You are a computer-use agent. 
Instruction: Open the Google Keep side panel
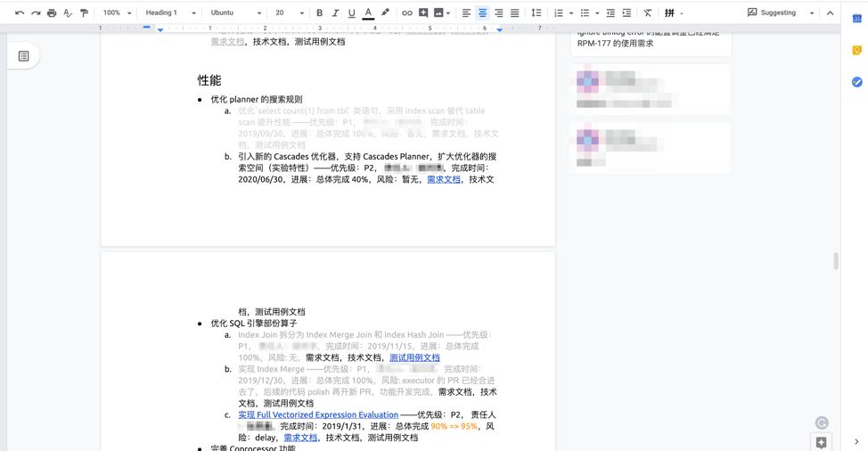coord(856,50)
